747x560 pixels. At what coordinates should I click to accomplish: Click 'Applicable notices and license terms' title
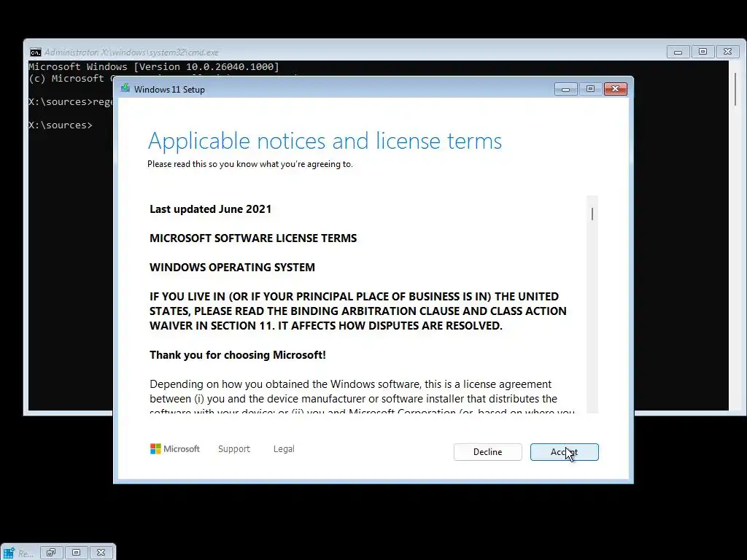click(x=325, y=141)
